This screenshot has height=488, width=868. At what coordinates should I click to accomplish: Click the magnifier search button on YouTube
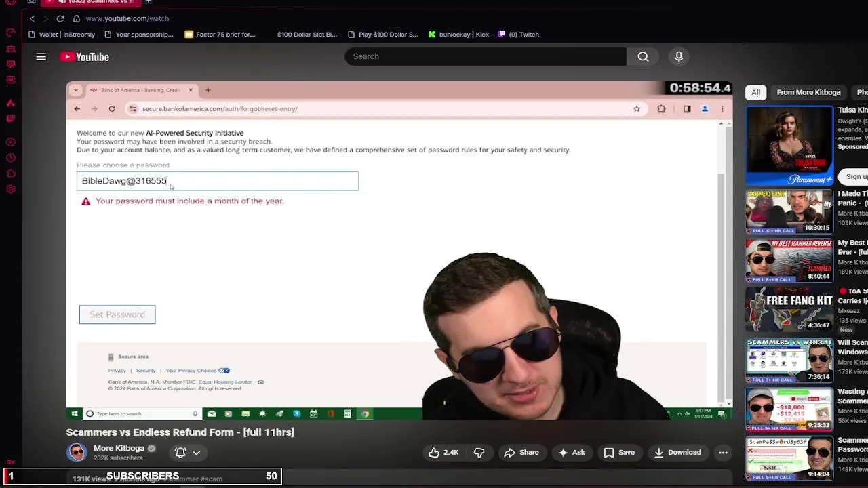[x=643, y=56]
